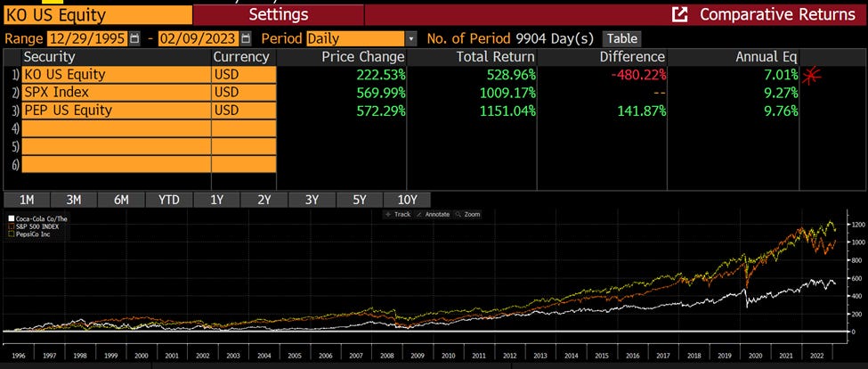Open the Settings tab
868x369 pixels.
(279, 14)
